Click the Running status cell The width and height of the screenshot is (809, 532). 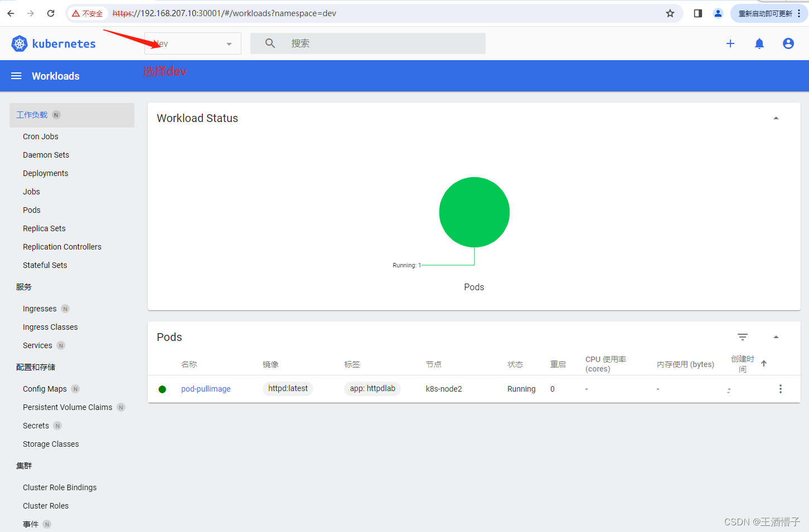[x=521, y=389]
